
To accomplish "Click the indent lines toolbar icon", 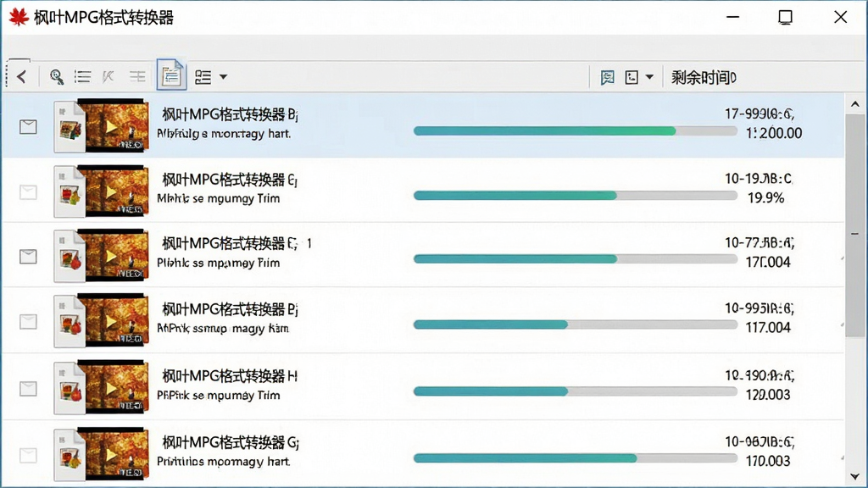I will tap(137, 76).
